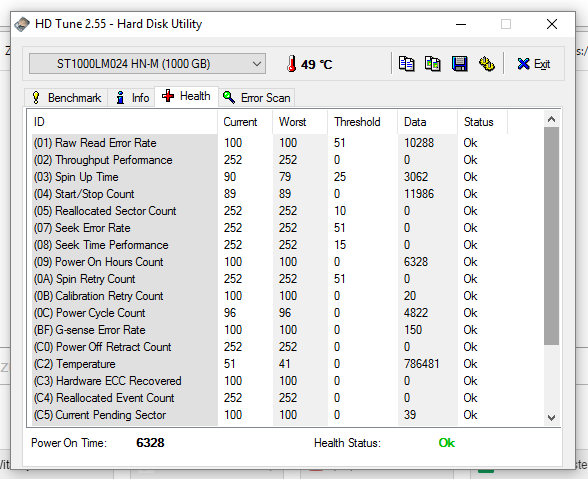Click the copy text to clipboard icon

tap(406, 64)
